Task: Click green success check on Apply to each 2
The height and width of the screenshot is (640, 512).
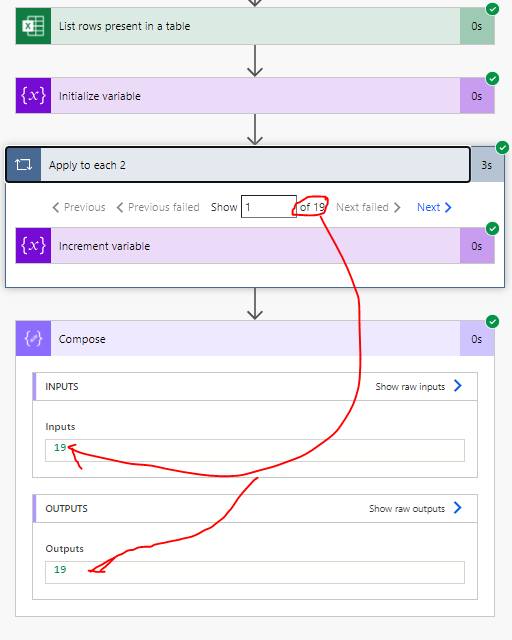Action: [x=502, y=147]
